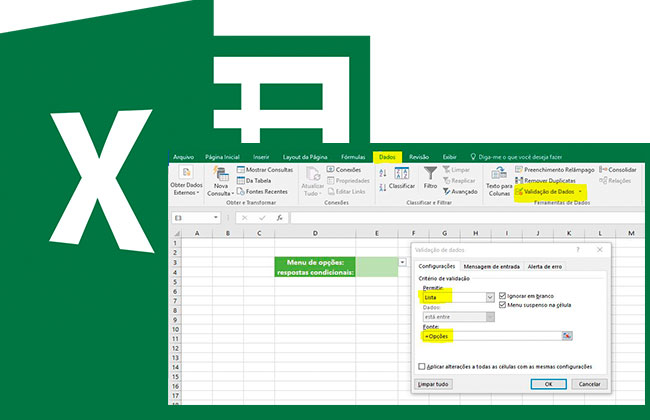Select column D header
650x420 pixels.
[x=315, y=233]
